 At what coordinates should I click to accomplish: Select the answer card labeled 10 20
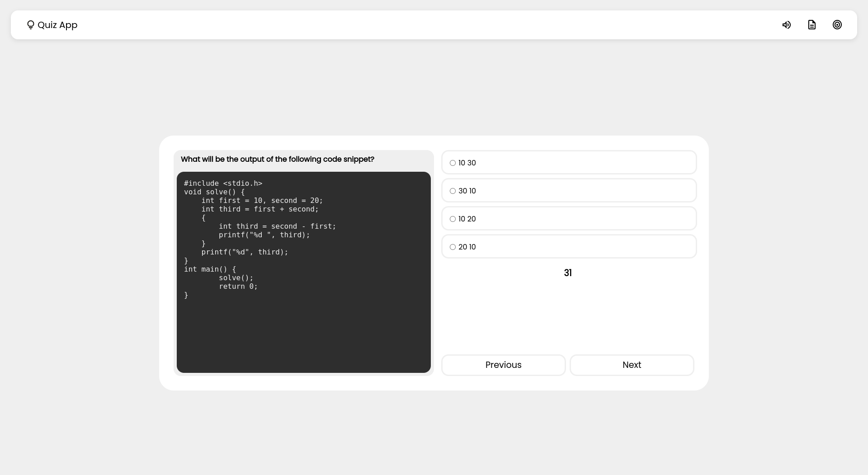coord(569,218)
